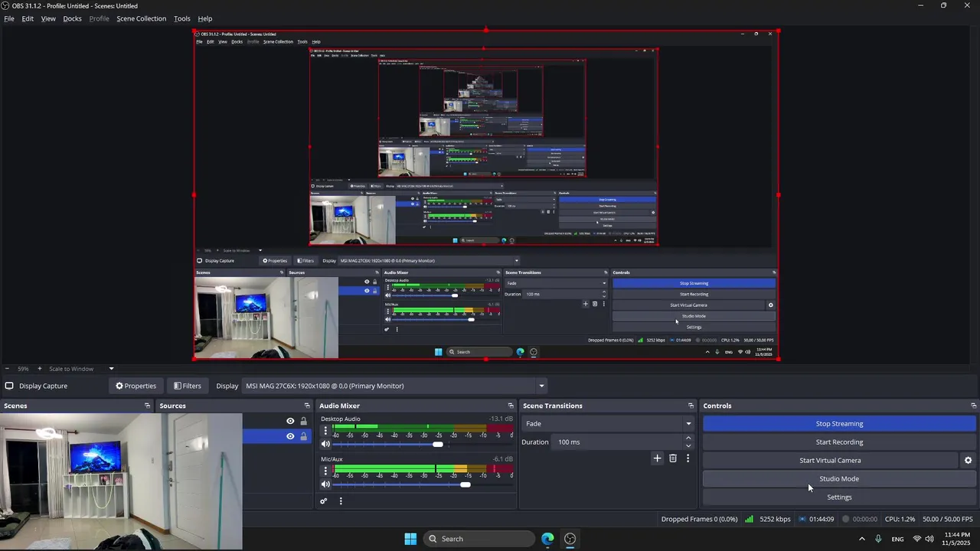Screen dimensions: 980x551
Task: Open transition properties three-dot icon
Action: click(688, 458)
